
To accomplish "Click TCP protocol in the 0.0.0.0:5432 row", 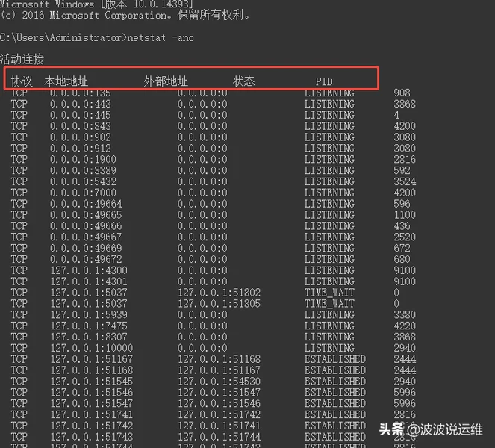I will click(19, 181).
